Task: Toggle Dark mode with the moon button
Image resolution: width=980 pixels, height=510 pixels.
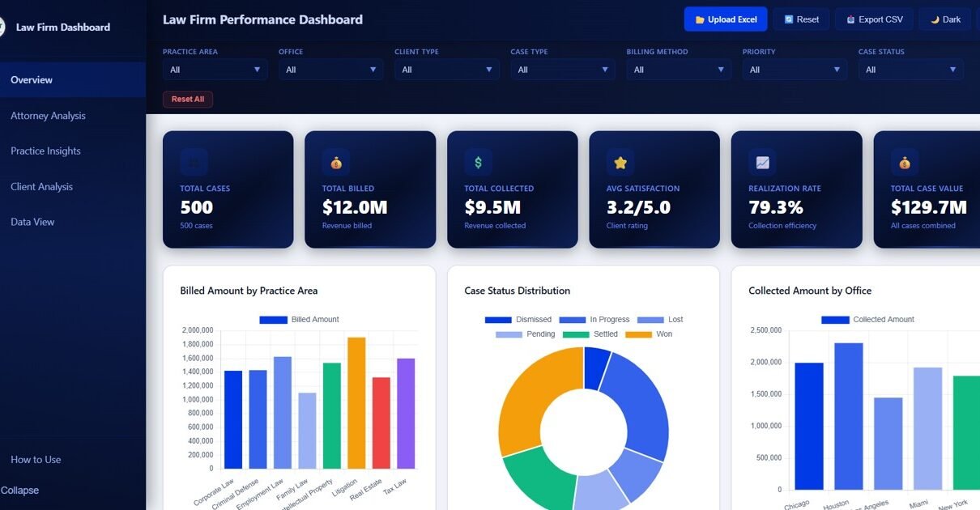Action: pyautogui.click(x=944, y=19)
